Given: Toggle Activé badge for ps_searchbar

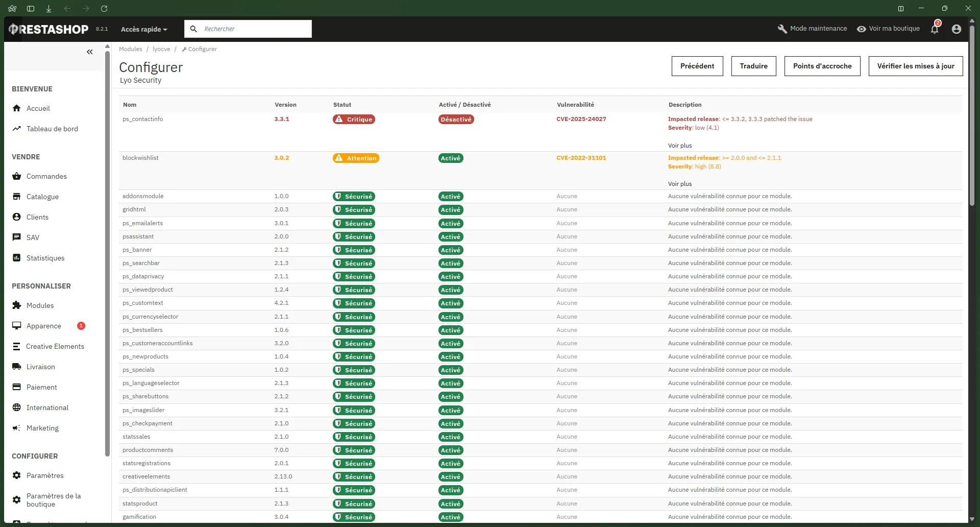Looking at the screenshot, I should [x=451, y=263].
